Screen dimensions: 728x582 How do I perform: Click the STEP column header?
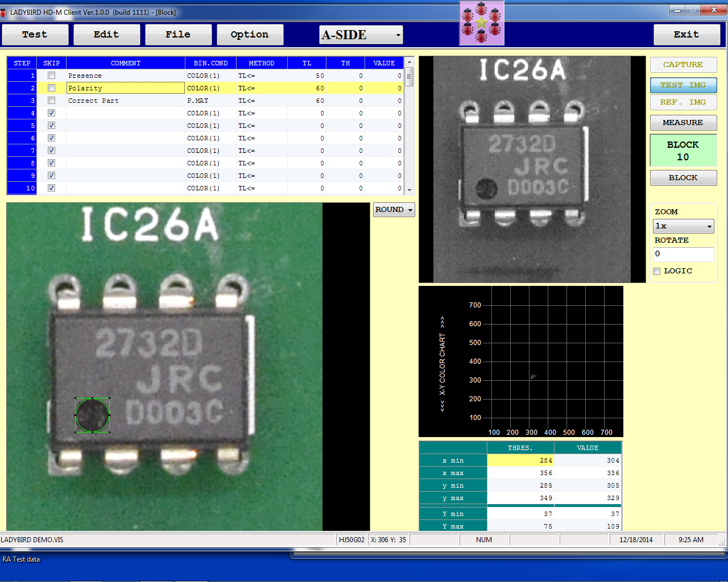coord(22,63)
